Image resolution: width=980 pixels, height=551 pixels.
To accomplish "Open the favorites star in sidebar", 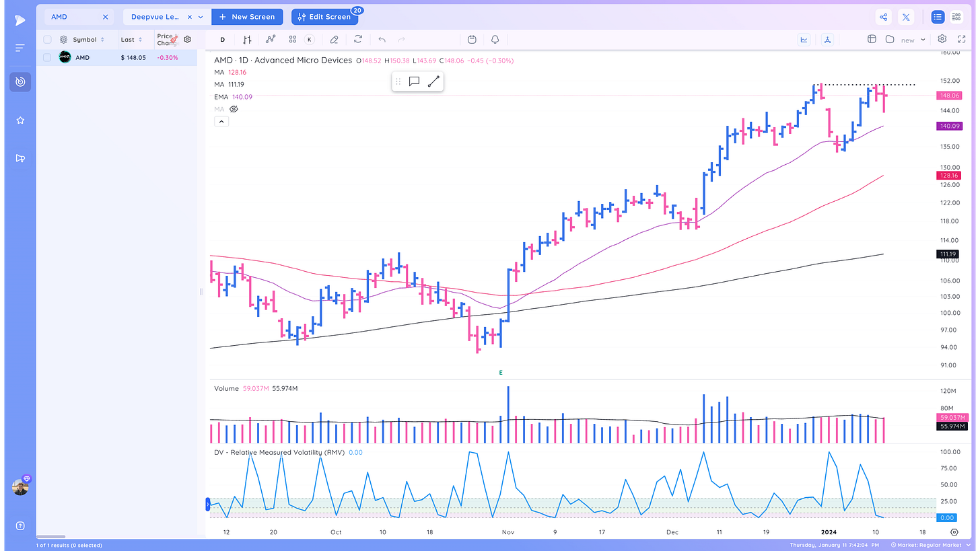I will pos(20,120).
